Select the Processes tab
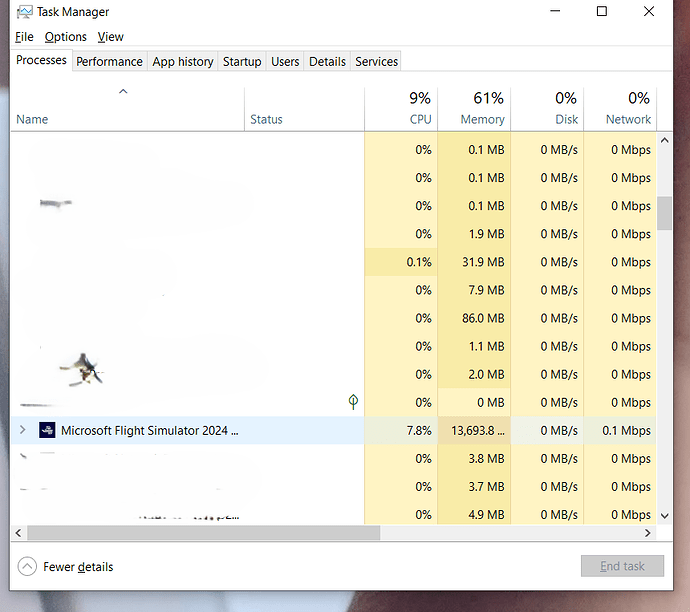The image size is (690, 612). (41, 60)
